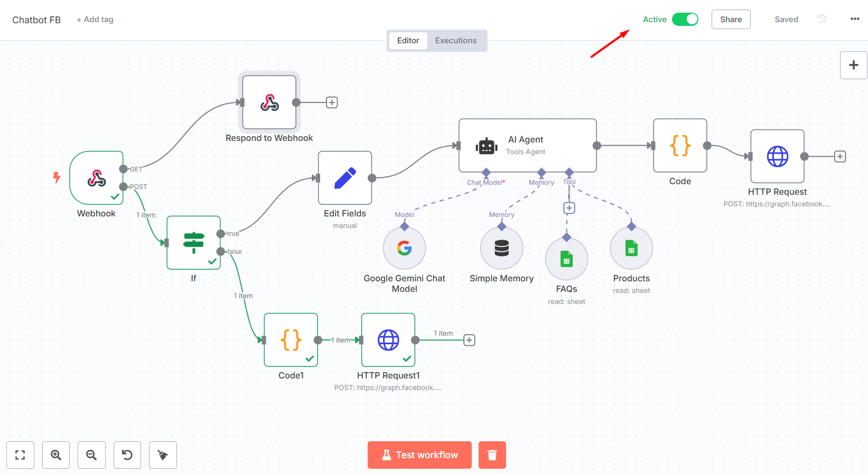Open the Google Gemini Chat Model node

pyautogui.click(x=405, y=248)
